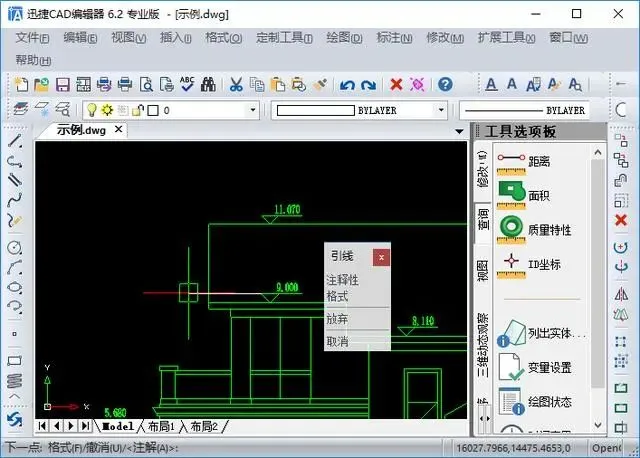
Task: Click 取消 in the 引线 popup
Action: tap(337, 341)
